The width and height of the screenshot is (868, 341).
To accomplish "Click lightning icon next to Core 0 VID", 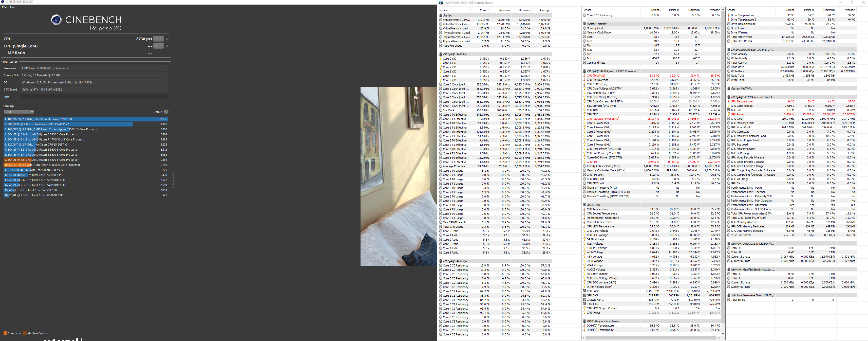I will (x=440, y=59).
